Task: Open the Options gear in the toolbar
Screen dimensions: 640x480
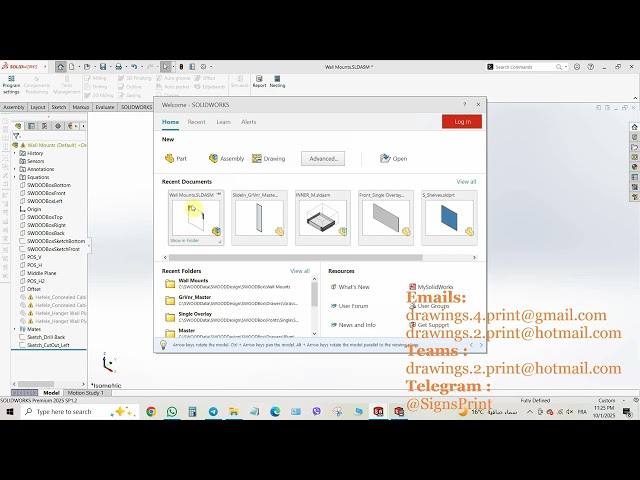Action: [203, 67]
